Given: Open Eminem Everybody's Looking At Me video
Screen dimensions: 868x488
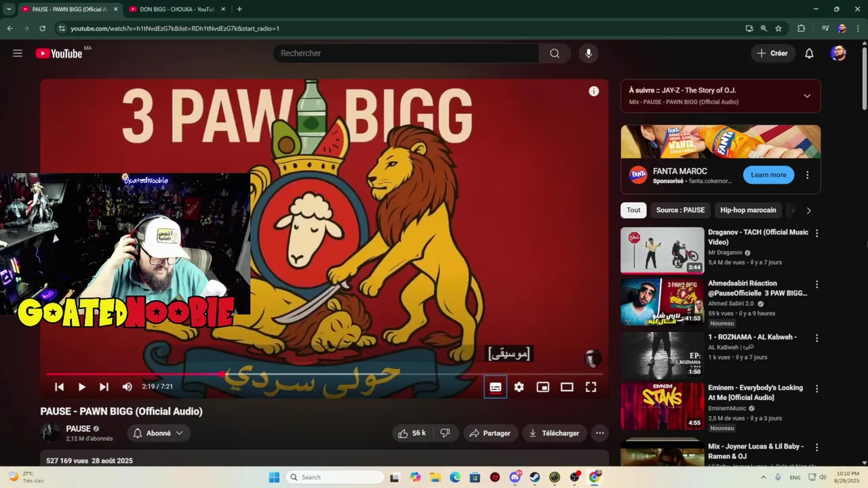Looking at the screenshot, I should coord(755,392).
